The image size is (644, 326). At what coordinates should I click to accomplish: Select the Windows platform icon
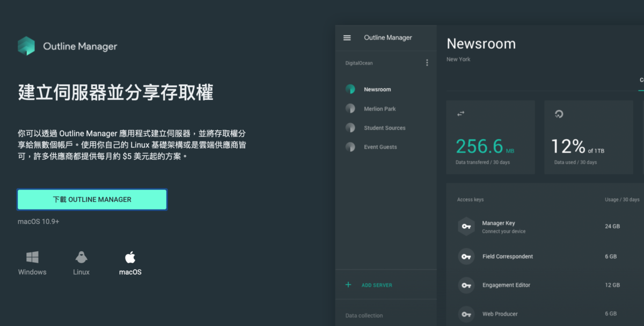pyautogui.click(x=32, y=257)
